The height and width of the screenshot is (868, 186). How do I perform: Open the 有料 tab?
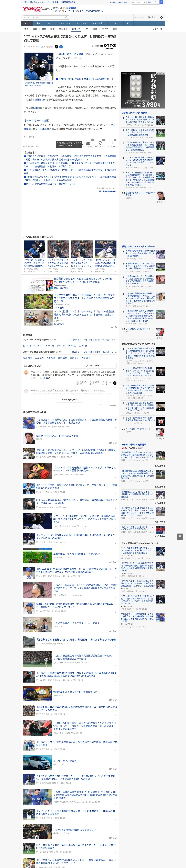point(128,24)
